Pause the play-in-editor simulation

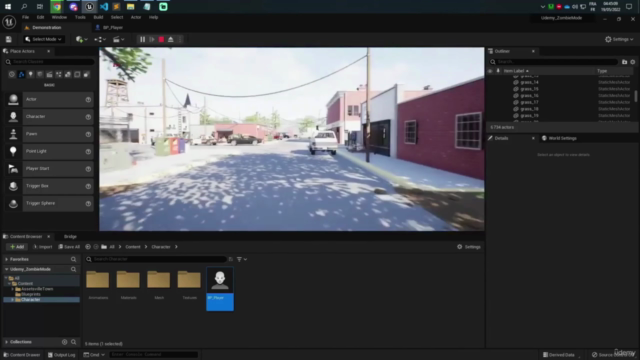point(142,40)
